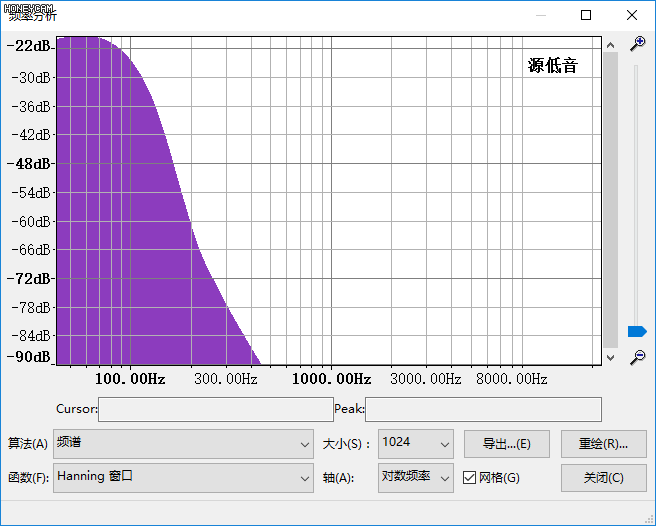Click the 源低音 label in the graph
Image resolution: width=656 pixels, height=526 pixels.
pos(552,66)
